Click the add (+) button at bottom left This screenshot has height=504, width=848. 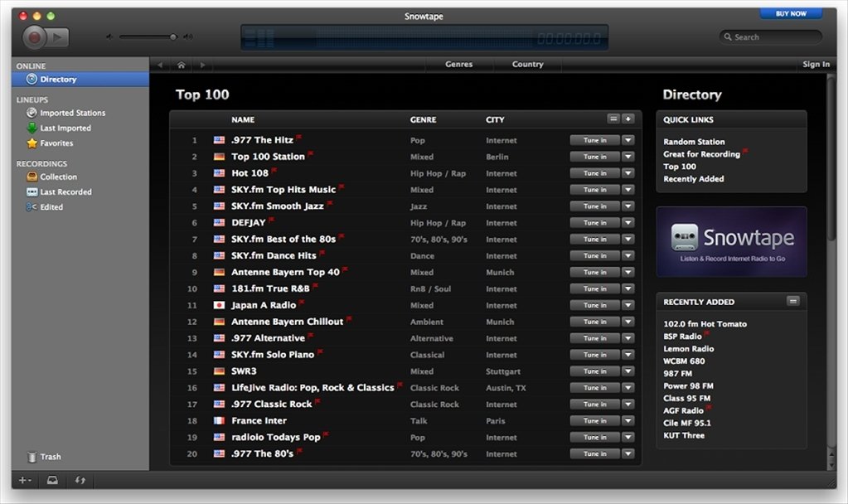coord(25,480)
